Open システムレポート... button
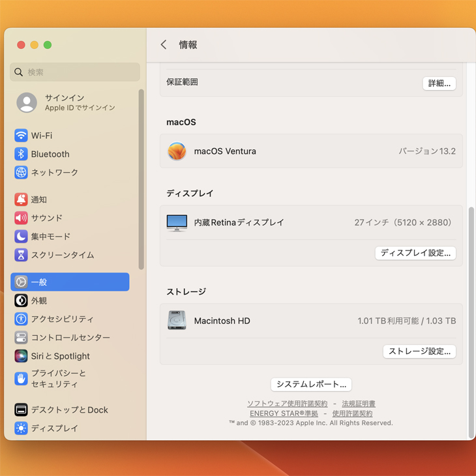 tap(311, 384)
